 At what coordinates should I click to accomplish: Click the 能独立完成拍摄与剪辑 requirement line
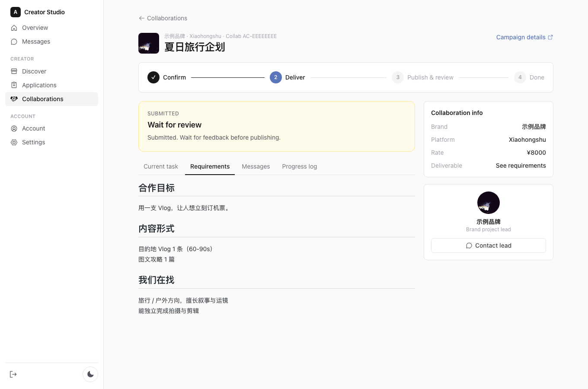click(x=169, y=311)
